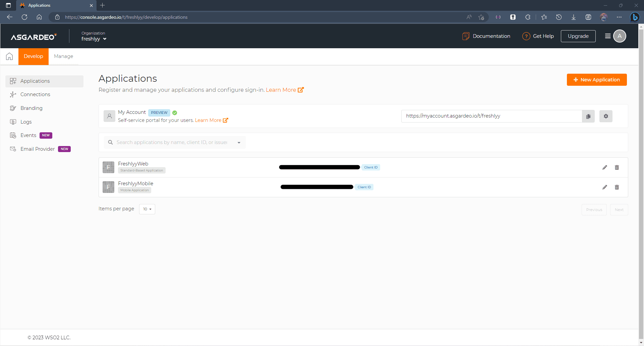Add this page to favorites

point(481,17)
